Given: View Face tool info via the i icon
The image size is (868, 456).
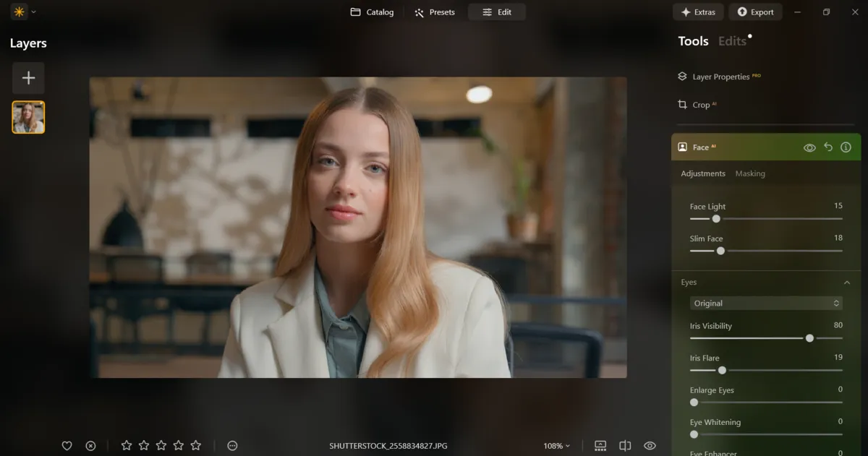Looking at the screenshot, I should [846, 147].
